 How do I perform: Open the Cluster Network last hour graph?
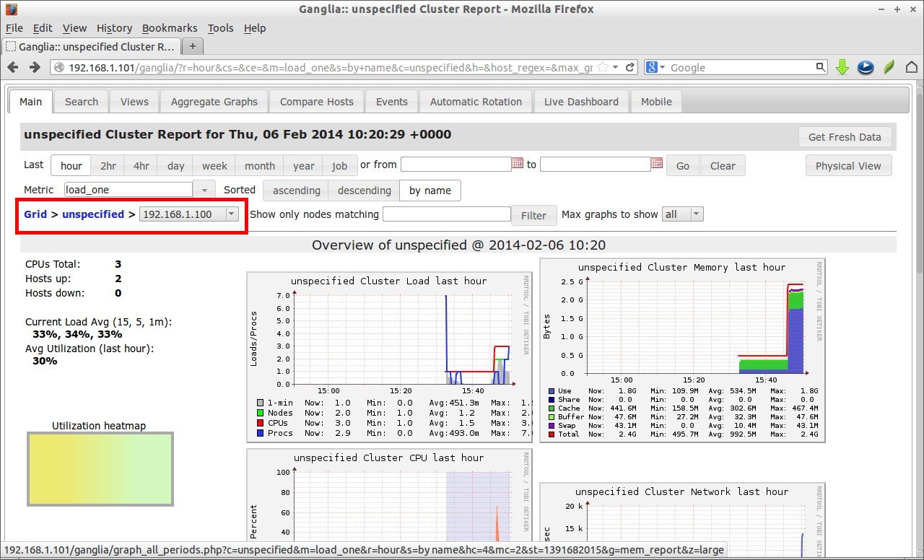tap(682, 512)
